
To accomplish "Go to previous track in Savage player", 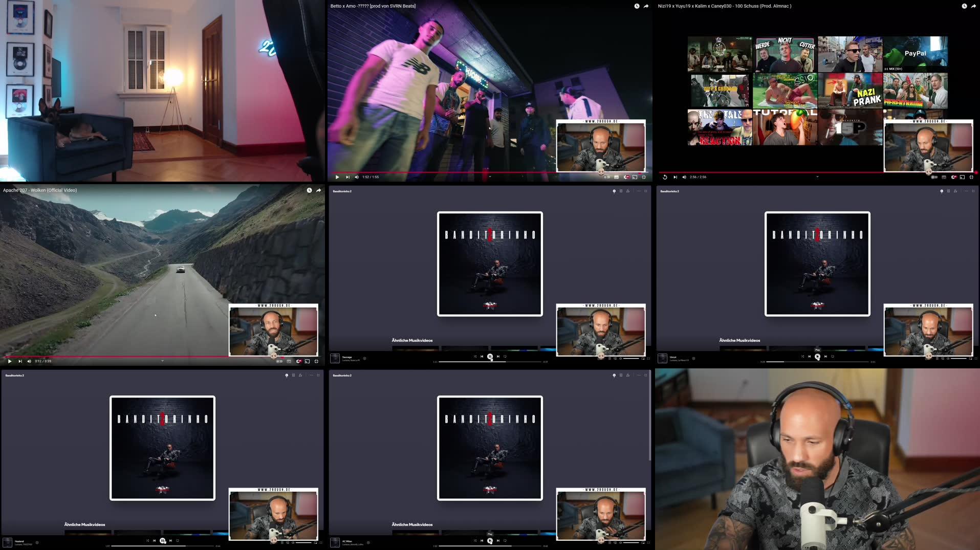I will (482, 357).
